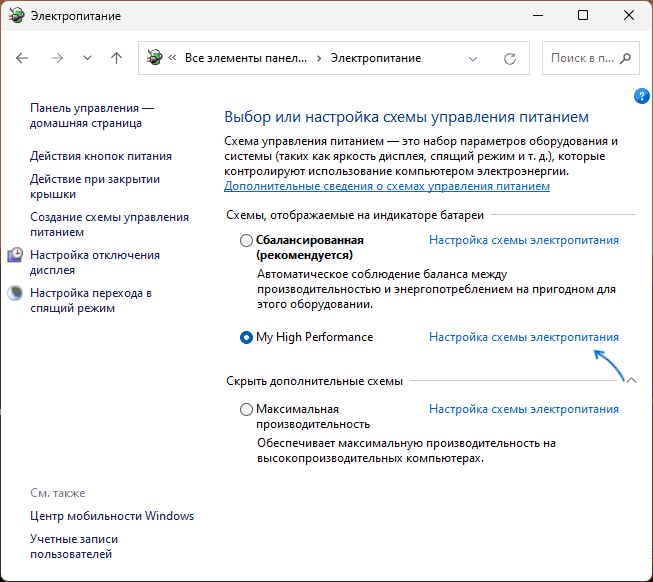The height and width of the screenshot is (582, 653).
Task: Expand the breadcrumb overflow double chevron
Action: pos(172,58)
